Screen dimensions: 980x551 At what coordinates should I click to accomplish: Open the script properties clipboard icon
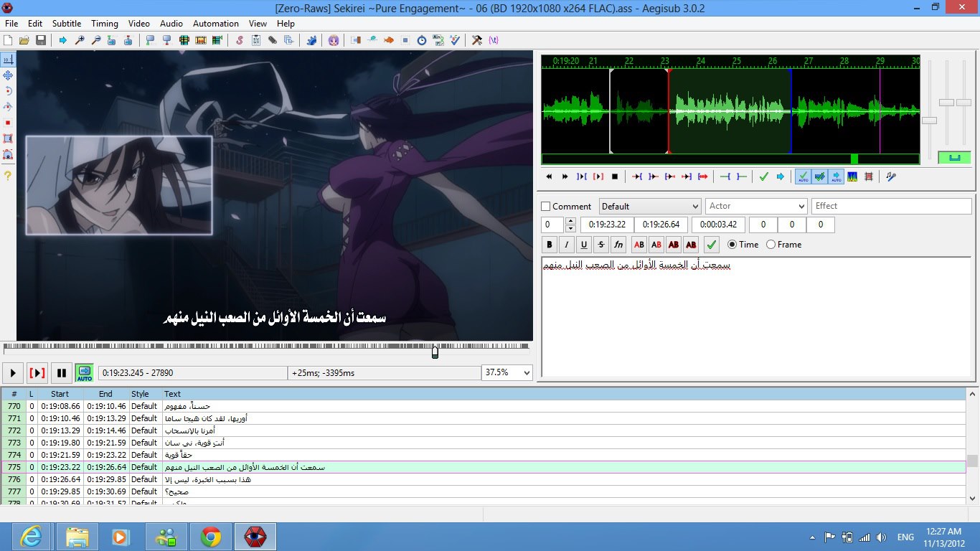click(256, 40)
